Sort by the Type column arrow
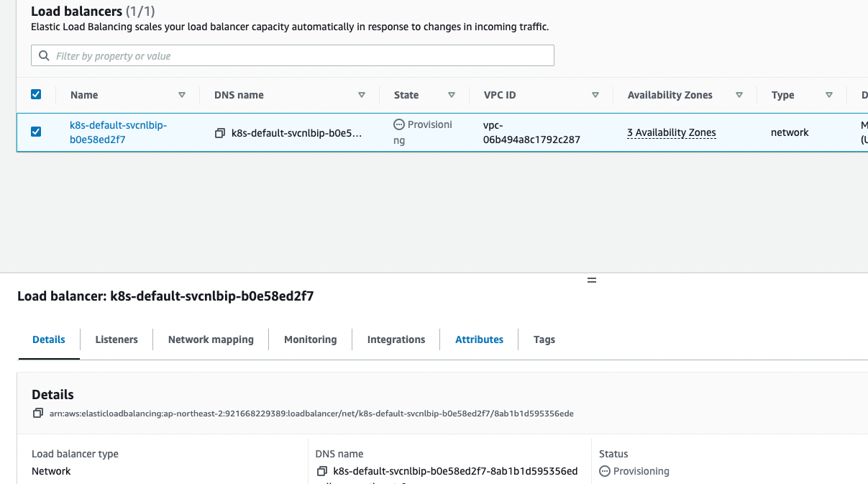 click(829, 95)
